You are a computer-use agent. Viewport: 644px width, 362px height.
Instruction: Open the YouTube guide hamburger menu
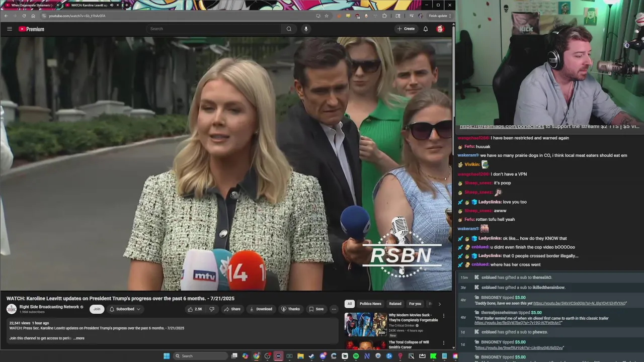9,29
